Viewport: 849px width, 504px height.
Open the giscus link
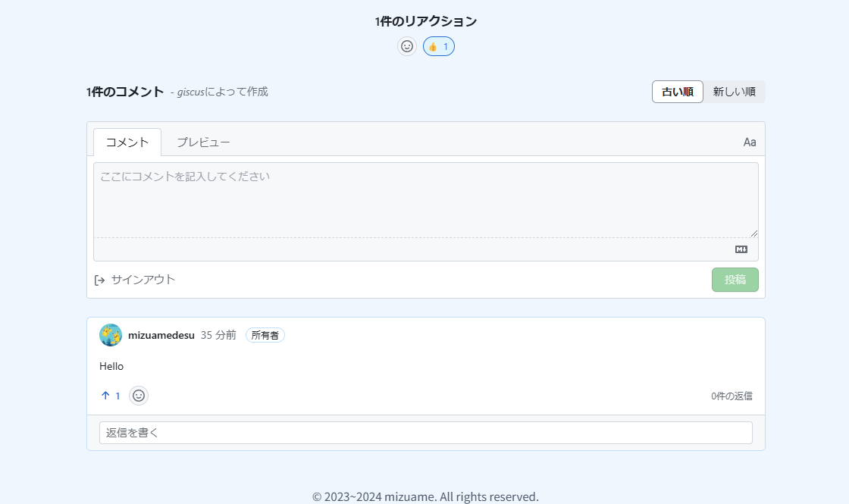pos(190,92)
